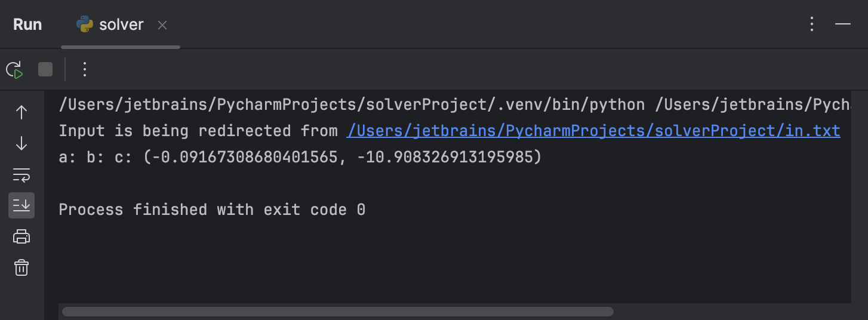Select the solver run tab
This screenshot has width=868, height=320.
(121, 24)
